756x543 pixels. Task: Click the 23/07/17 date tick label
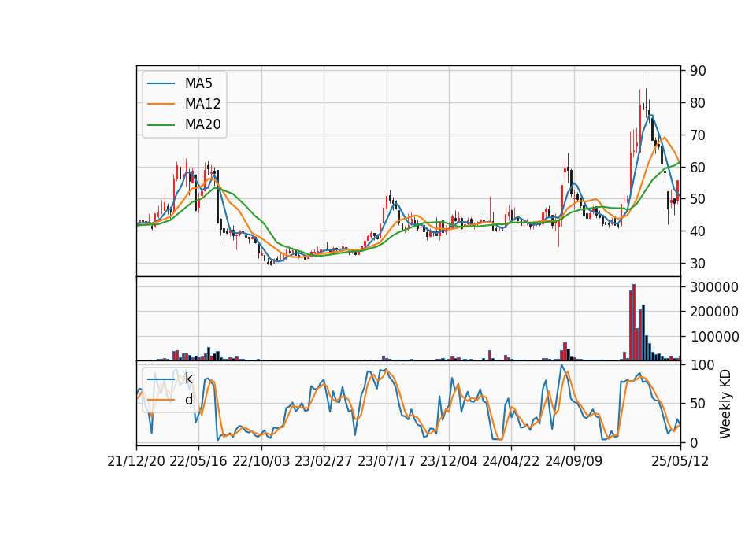[386, 461]
